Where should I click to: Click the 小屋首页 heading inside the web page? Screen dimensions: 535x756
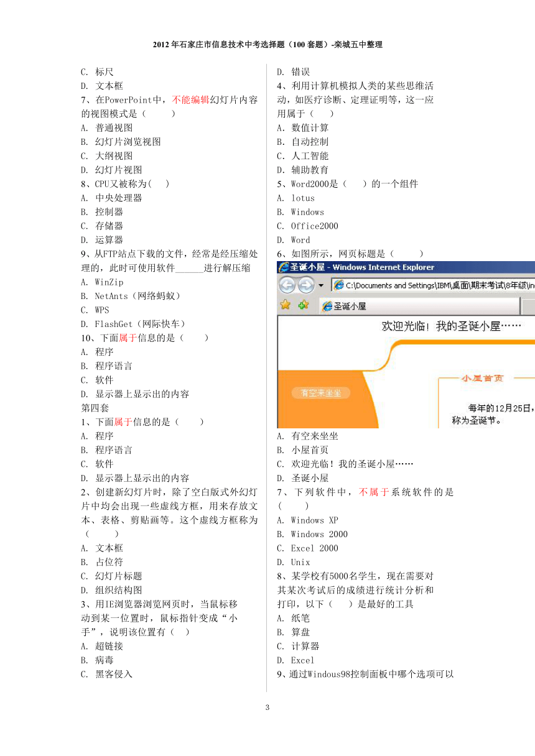[481, 377]
